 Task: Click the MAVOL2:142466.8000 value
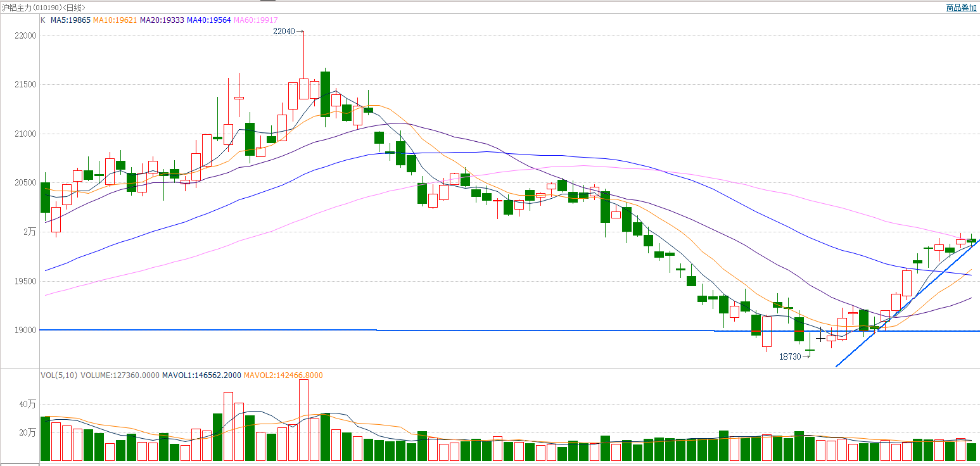(x=283, y=375)
